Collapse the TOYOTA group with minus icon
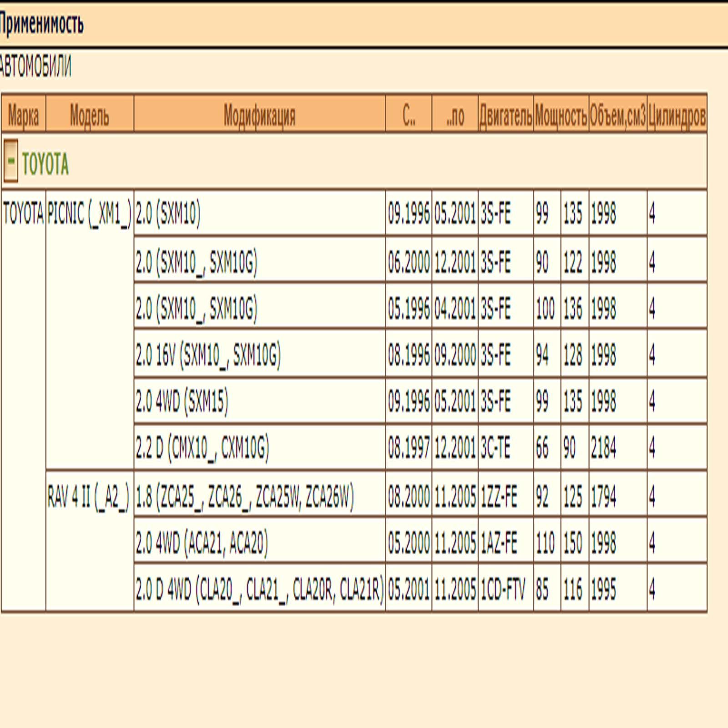 [10, 161]
